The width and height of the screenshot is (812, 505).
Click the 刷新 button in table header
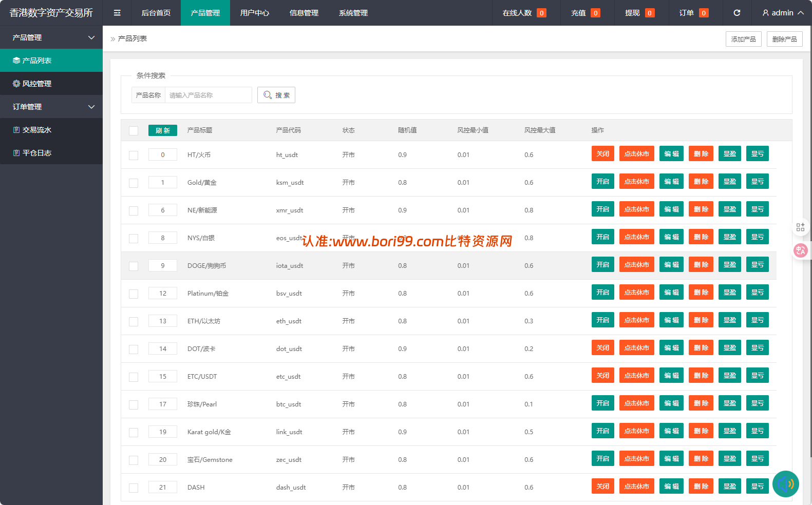[x=163, y=130]
